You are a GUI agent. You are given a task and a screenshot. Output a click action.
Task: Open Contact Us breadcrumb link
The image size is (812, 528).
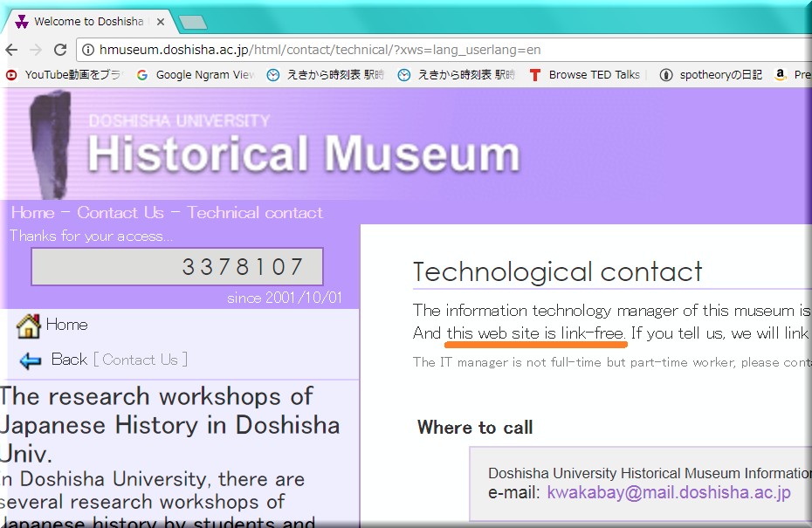[x=120, y=213]
